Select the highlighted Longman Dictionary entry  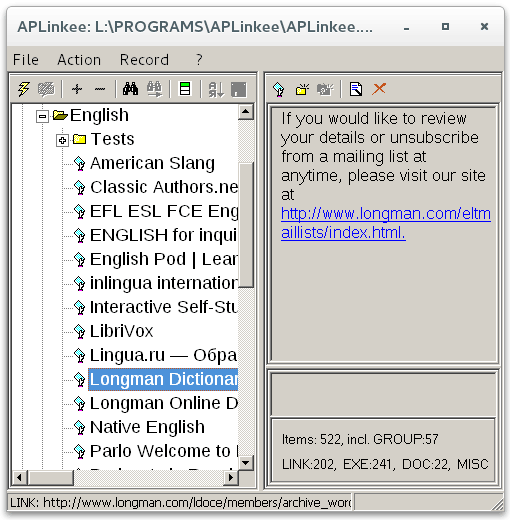163,379
